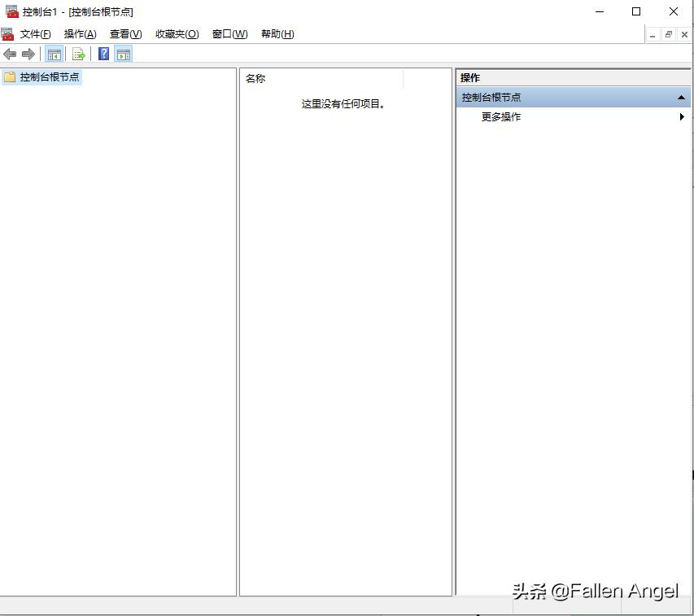The height and width of the screenshot is (616, 694).
Task: Click the show/hide console tree toolbar icon
Action: (x=54, y=54)
